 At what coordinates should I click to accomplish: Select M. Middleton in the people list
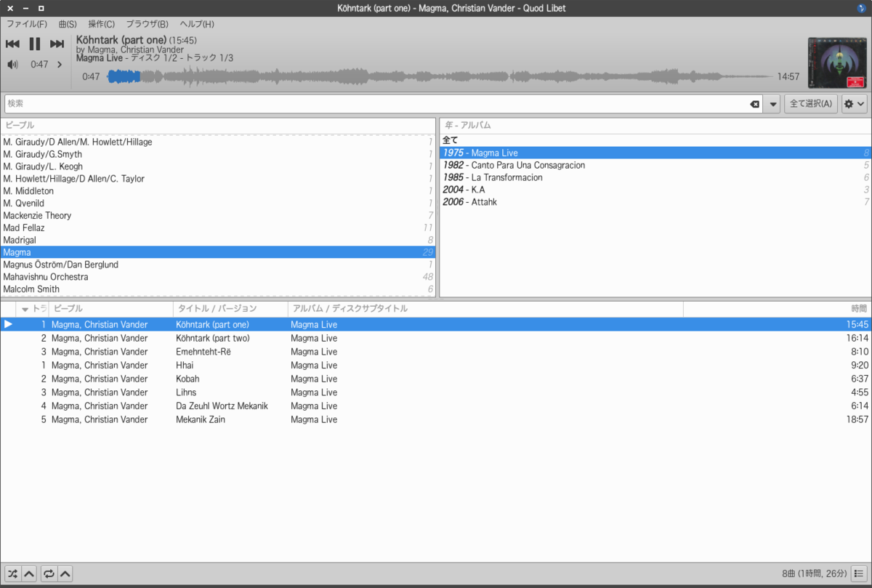click(x=218, y=190)
